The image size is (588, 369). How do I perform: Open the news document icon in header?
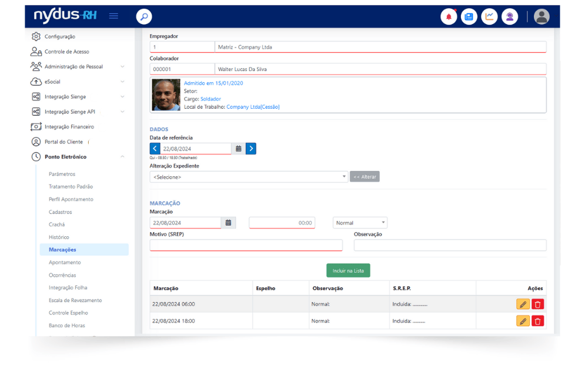click(x=469, y=16)
